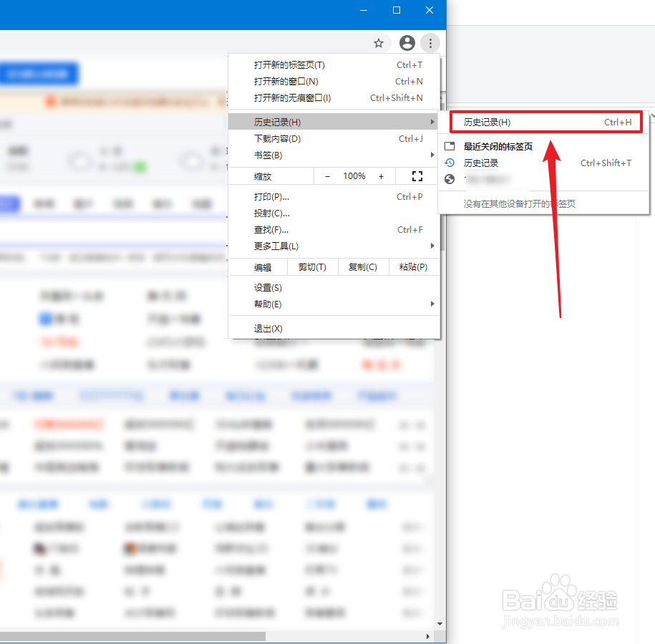This screenshot has width=655, height=644.
Task: Click 复制(C) in the edit row
Action: point(364,266)
